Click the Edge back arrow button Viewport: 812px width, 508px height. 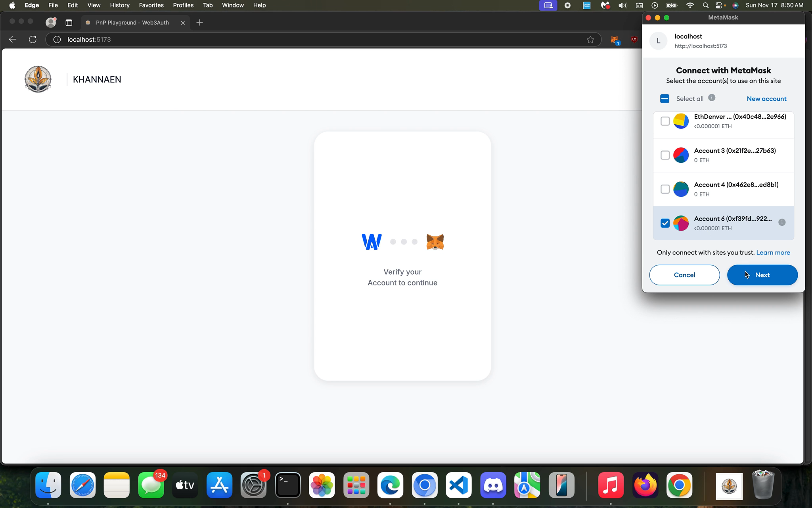click(13, 39)
